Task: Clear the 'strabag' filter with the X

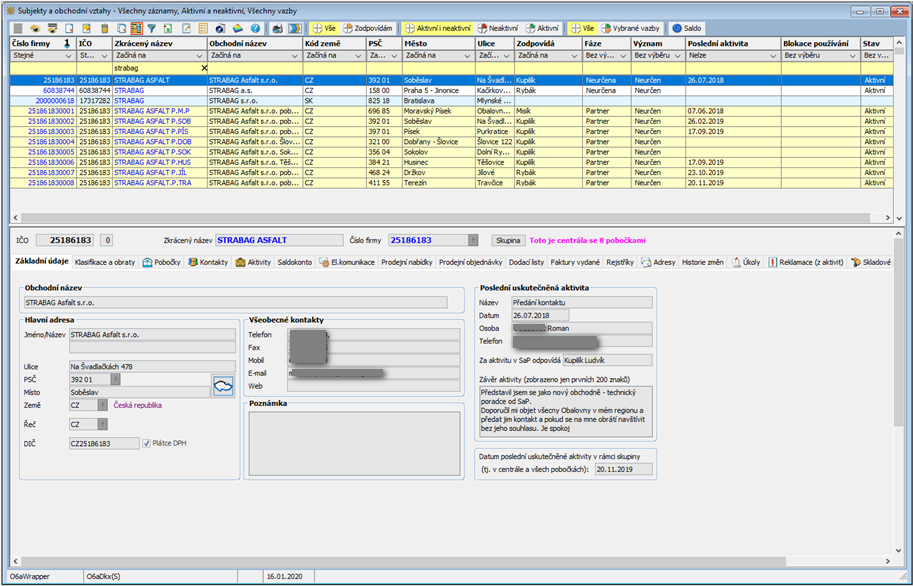Action: coord(204,68)
